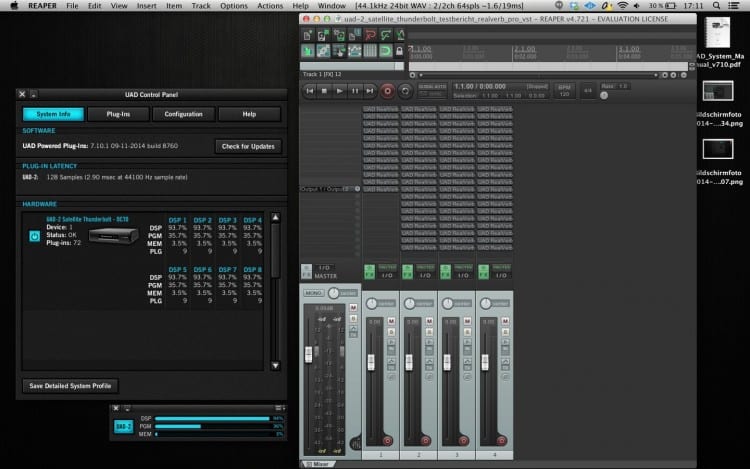Click the Save Project toolbar icon
The image size is (750, 469).
(339, 35)
